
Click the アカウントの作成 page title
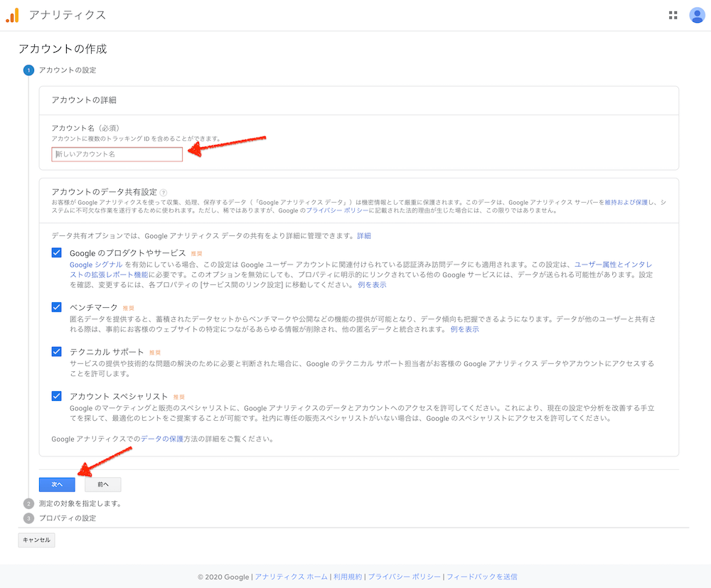coord(63,49)
